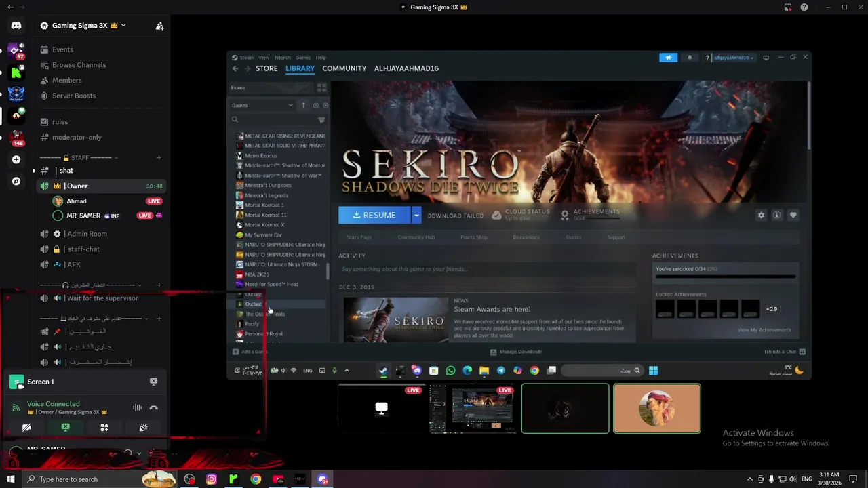This screenshot has height=488, width=868.
Task: Open the Discord inbox icon in title bar
Action: tap(788, 7)
